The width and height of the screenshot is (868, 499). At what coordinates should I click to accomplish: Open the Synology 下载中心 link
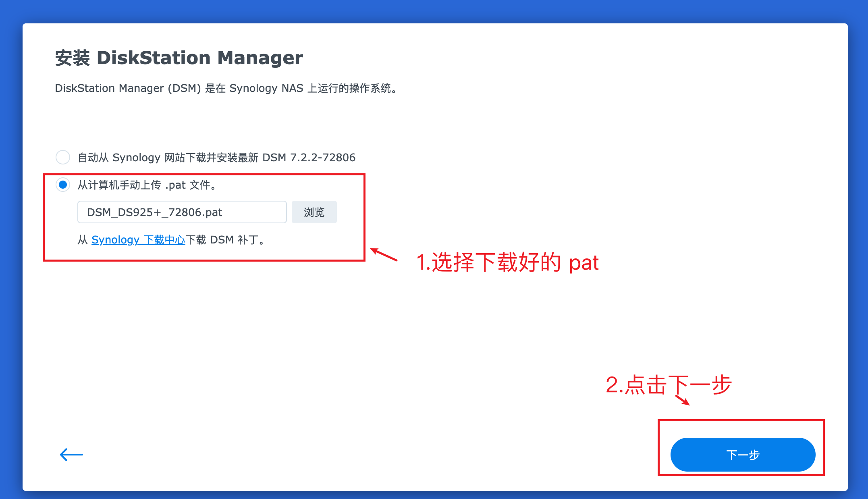pyautogui.click(x=138, y=240)
